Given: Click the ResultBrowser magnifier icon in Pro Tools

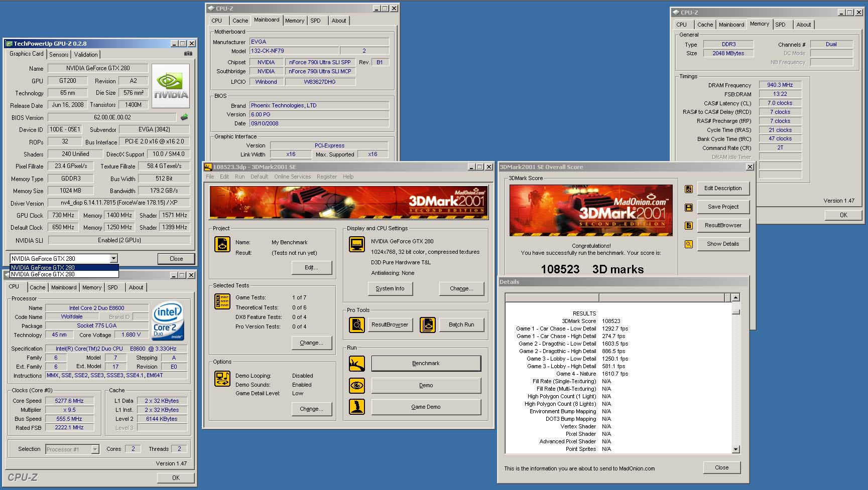Looking at the screenshot, I should pyautogui.click(x=356, y=325).
